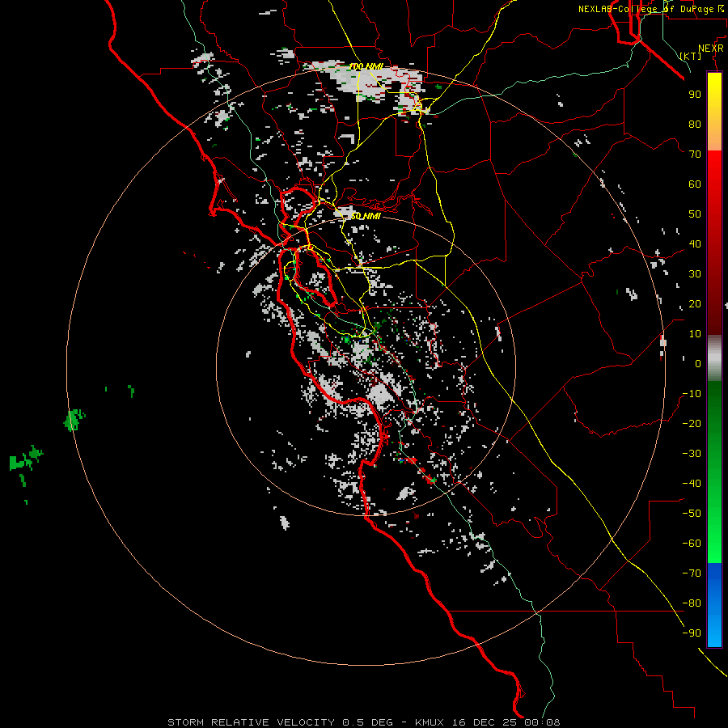Screen dimensions: 728x728
Task: Click the [KT] units label
Action: pos(691,56)
